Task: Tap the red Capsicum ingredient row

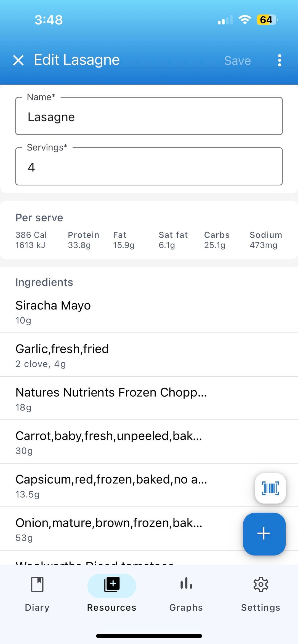Action: click(110, 486)
